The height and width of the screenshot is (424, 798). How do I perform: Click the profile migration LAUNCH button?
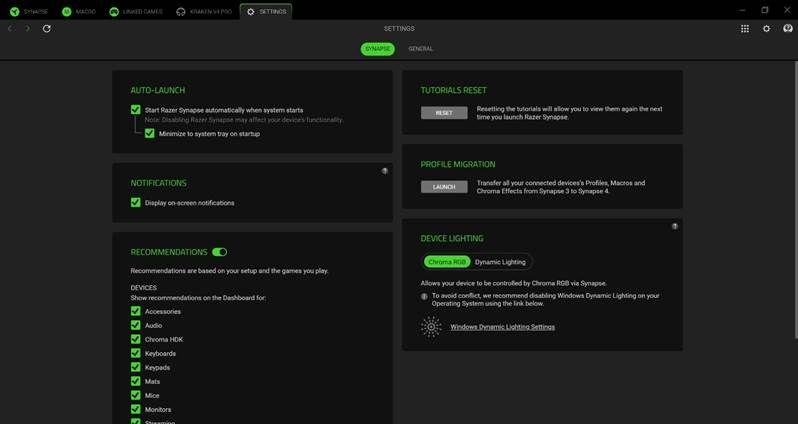point(444,187)
